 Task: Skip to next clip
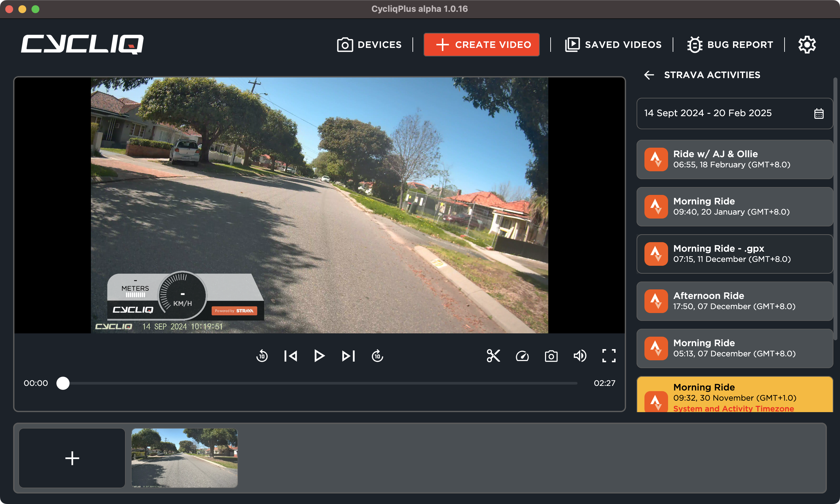(x=348, y=356)
